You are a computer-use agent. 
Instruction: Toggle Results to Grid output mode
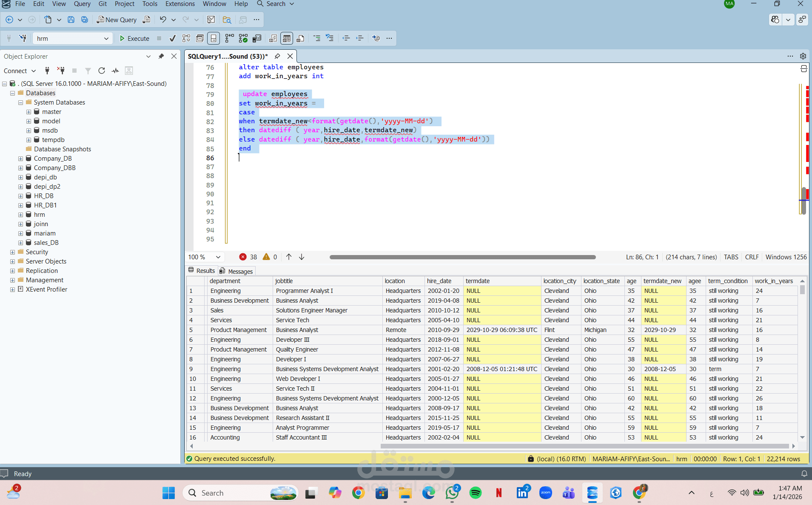pos(287,38)
